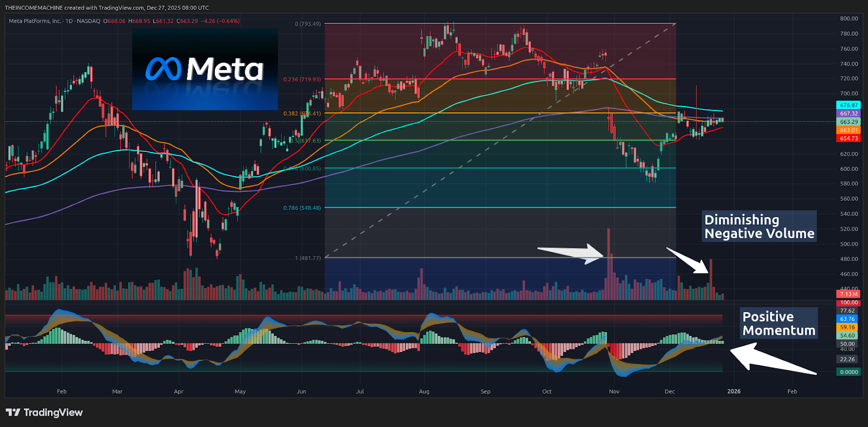
Task: Click the 800.00 price axis label
Action: pos(849,18)
